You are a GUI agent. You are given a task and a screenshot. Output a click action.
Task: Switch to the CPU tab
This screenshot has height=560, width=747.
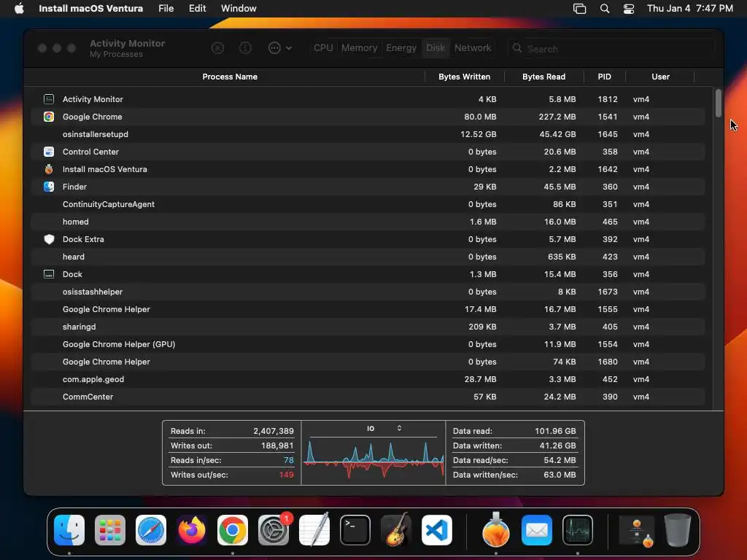(x=323, y=48)
